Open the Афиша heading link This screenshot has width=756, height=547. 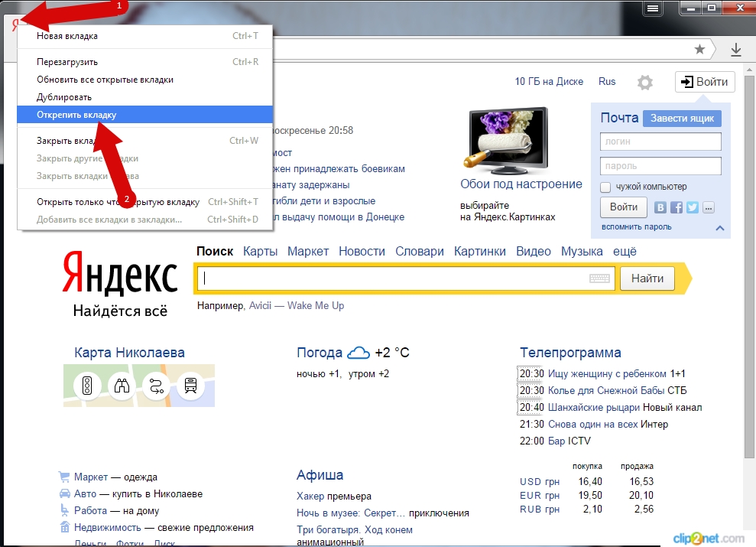click(320, 475)
